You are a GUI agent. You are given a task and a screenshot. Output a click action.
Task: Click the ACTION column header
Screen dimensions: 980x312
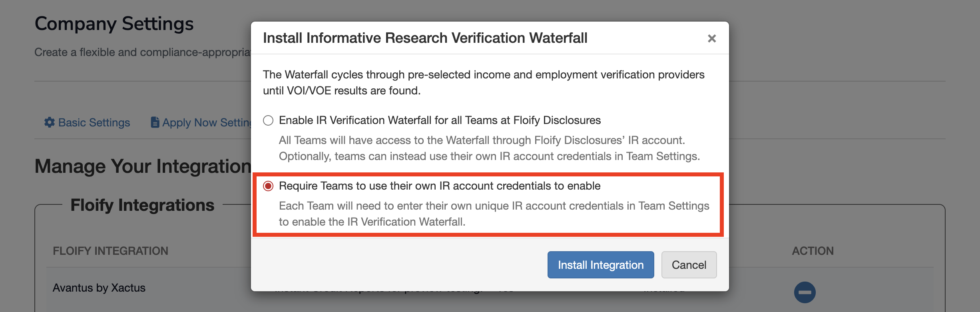[813, 251]
